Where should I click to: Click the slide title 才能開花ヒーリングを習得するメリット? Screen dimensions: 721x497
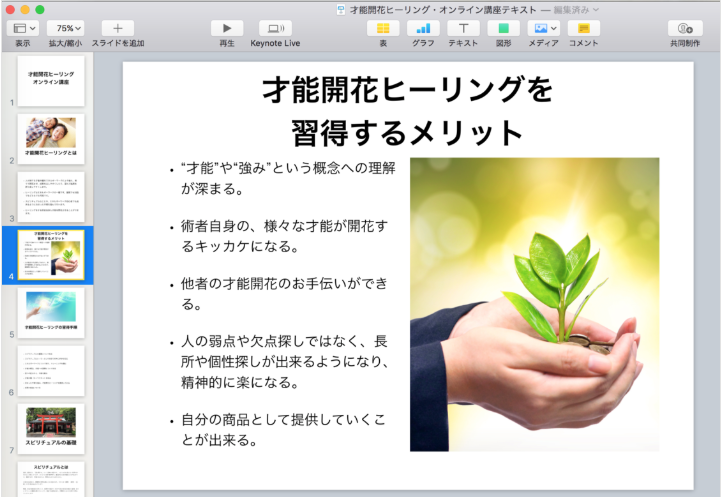pyautogui.click(x=407, y=110)
